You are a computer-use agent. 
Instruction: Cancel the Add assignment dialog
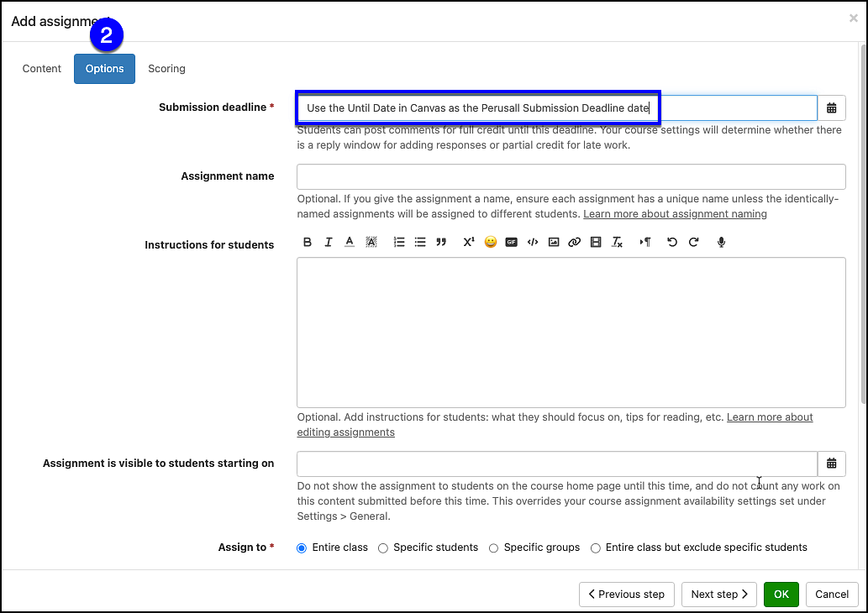click(832, 595)
